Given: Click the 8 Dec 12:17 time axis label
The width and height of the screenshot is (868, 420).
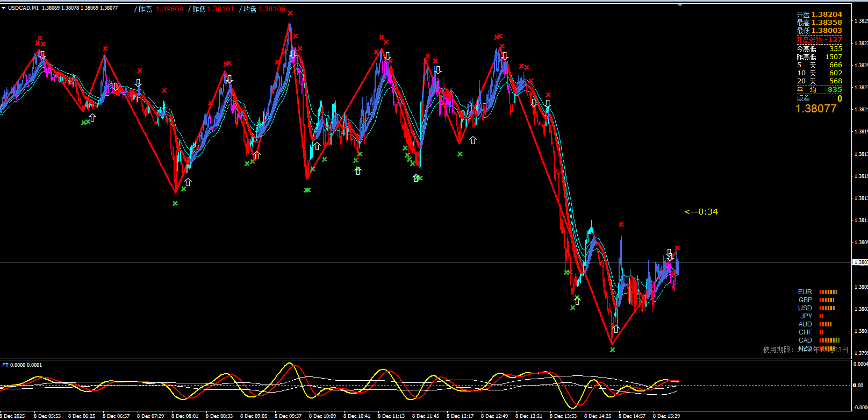Looking at the screenshot, I should click(x=460, y=416).
